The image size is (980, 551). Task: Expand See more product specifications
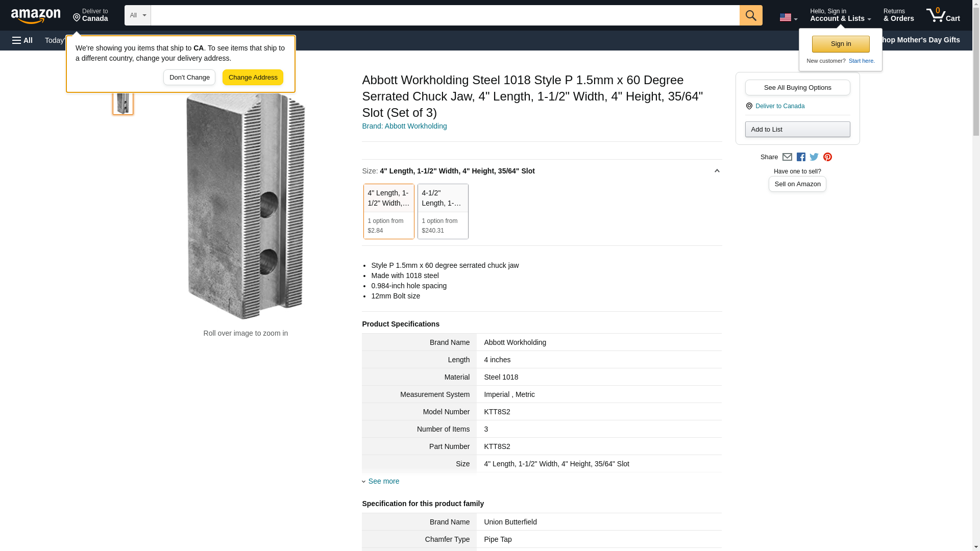click(383, 481)
